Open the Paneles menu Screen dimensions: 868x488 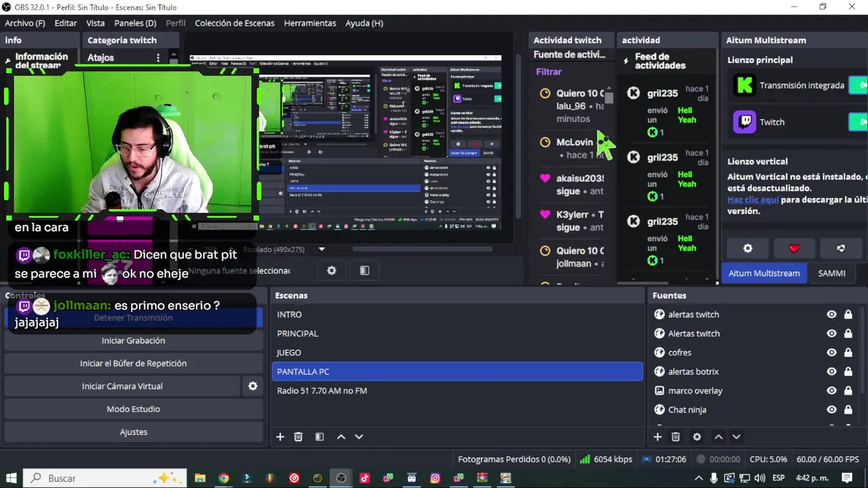pos(135,23)
